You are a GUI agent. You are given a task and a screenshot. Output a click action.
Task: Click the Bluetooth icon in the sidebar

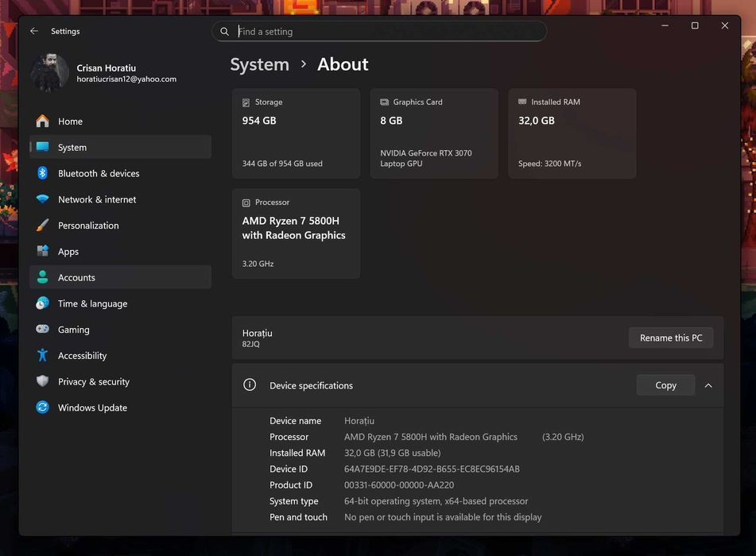click(42, 173)
